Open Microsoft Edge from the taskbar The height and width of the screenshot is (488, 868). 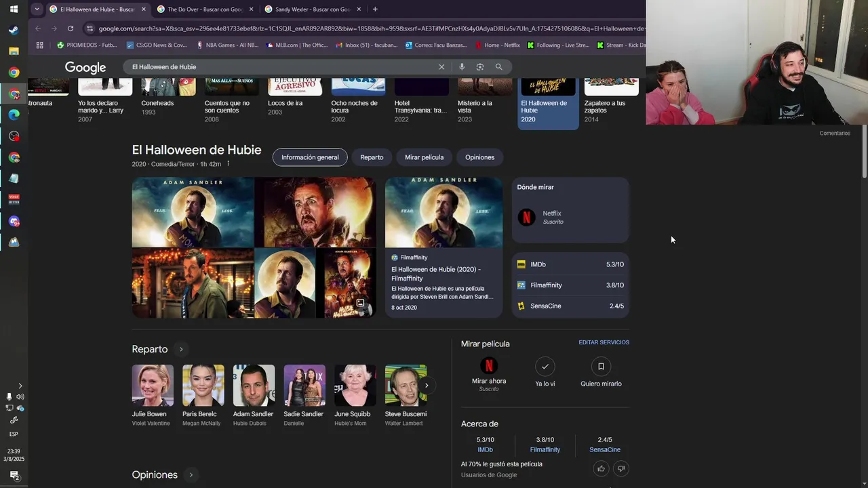pos(14,115)
